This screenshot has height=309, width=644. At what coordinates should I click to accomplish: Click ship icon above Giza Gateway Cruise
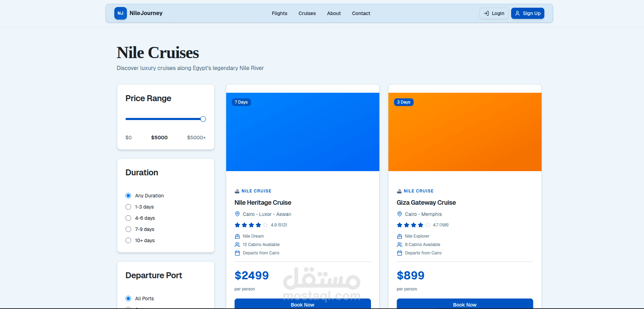[x=399, y=191]
